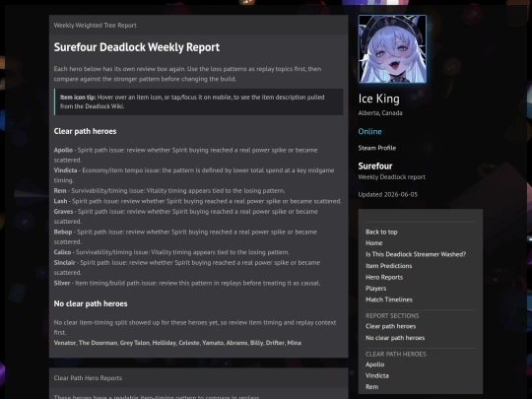
Task: Open the Steam Profile link
Action: point(377,148)
